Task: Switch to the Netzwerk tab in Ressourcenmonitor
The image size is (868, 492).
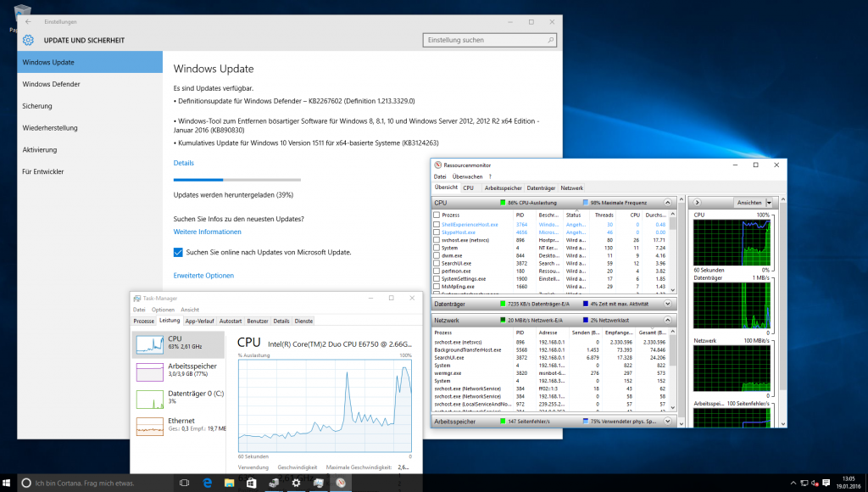Action: click(572, 187)
